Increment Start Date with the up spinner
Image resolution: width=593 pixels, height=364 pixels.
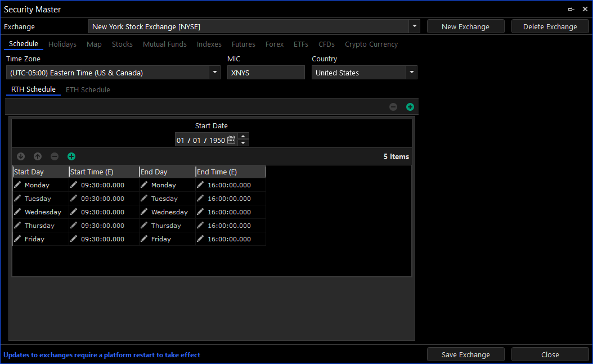[x=243, y=137]
